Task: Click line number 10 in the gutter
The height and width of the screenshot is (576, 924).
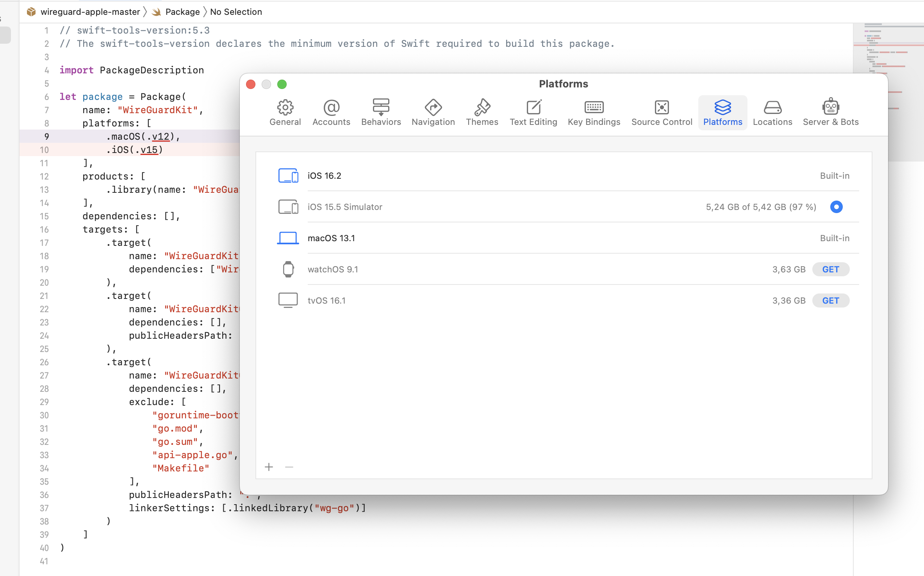Action: pos(44,149)
